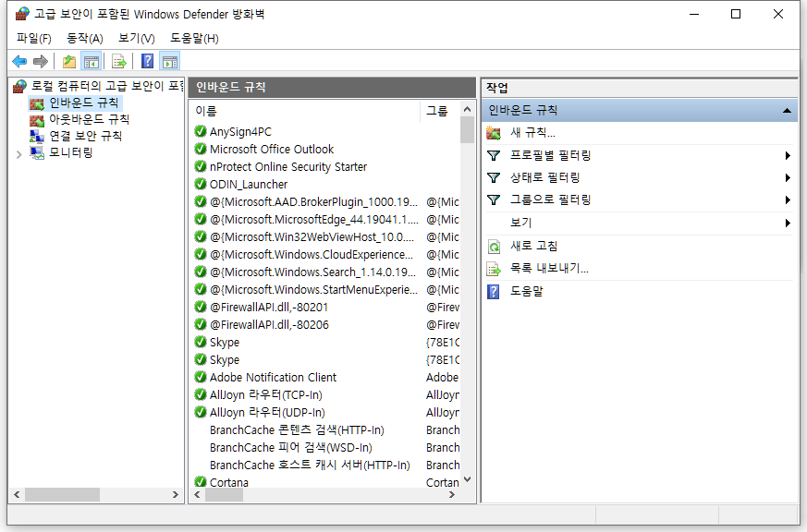This screenshot has height=532, width=807.
Task: Click the window title bar firewall icon
Action: (x=22, y=14)
